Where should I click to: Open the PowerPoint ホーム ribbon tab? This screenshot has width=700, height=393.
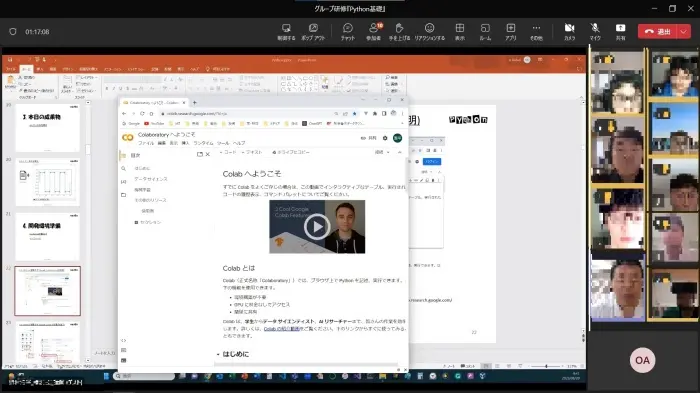pos(26,69)
